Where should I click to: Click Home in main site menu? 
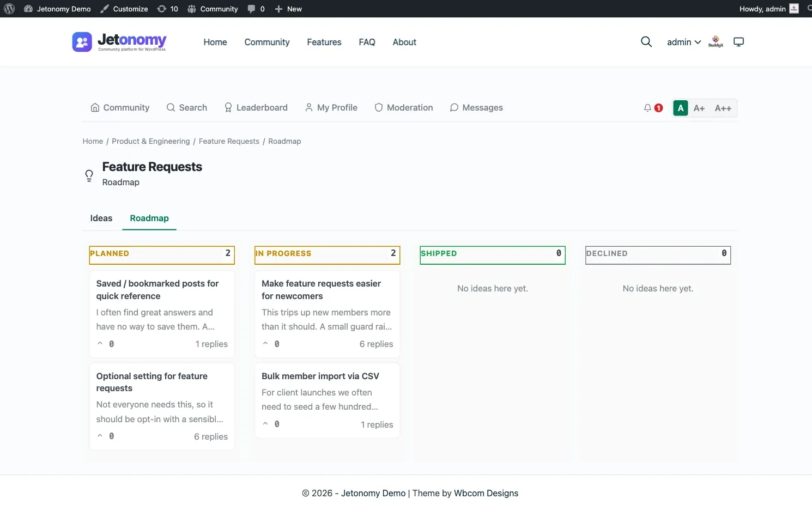(x=215, y=42)
